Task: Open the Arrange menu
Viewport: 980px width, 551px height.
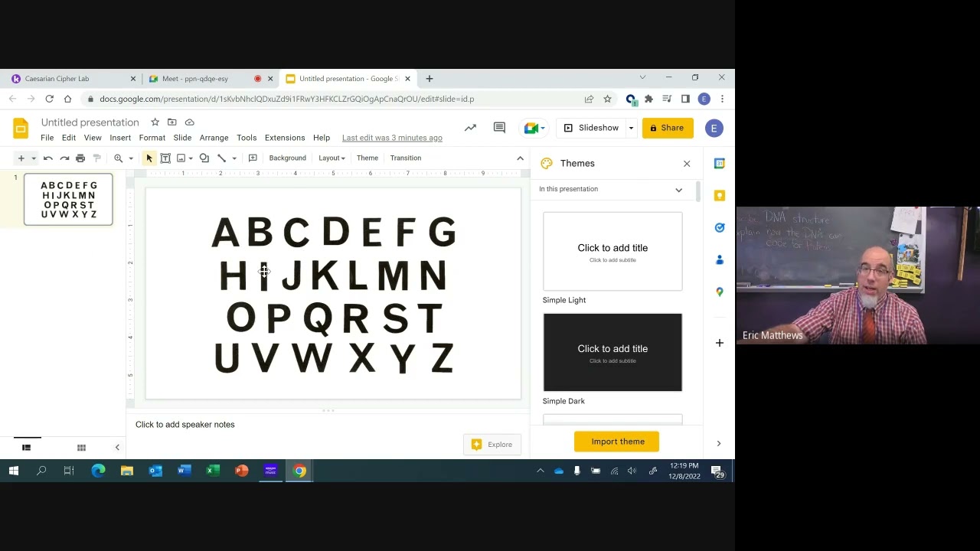Action: point(214,138)
